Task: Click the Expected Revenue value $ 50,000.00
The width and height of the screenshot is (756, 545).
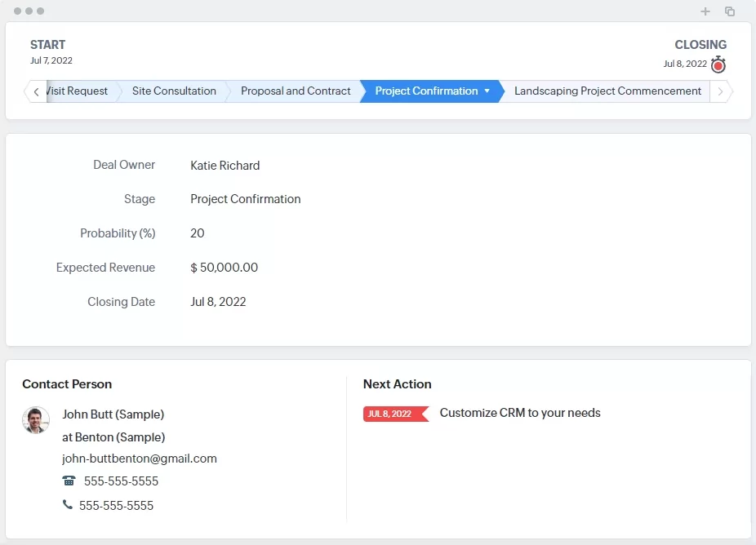Action: click(224, 268)
